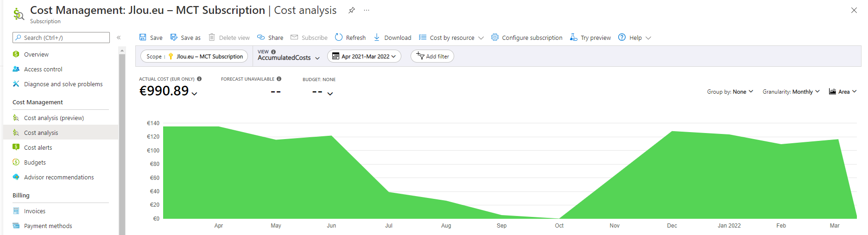
Task: Expand the AccumulatedCosts view dropdown
Action: pyautogui.click(x=288, y=56)
